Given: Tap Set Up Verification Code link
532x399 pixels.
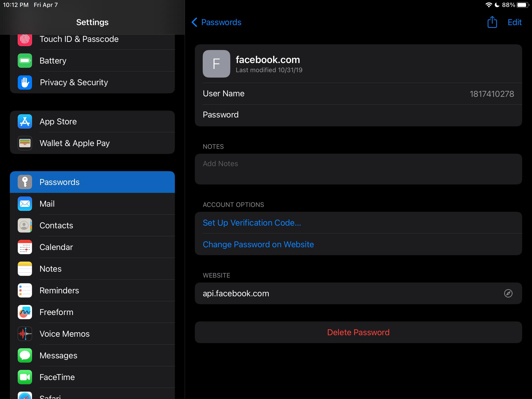Looking at the screenshot, I should click(x=252, y=223).
